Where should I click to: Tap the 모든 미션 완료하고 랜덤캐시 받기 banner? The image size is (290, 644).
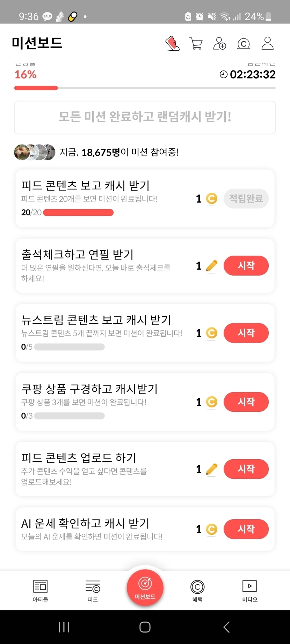click(145, 117)
